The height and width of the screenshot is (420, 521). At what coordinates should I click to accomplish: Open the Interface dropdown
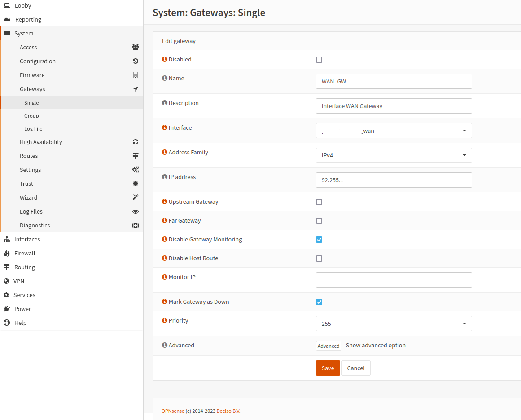(x=394, y=131)
